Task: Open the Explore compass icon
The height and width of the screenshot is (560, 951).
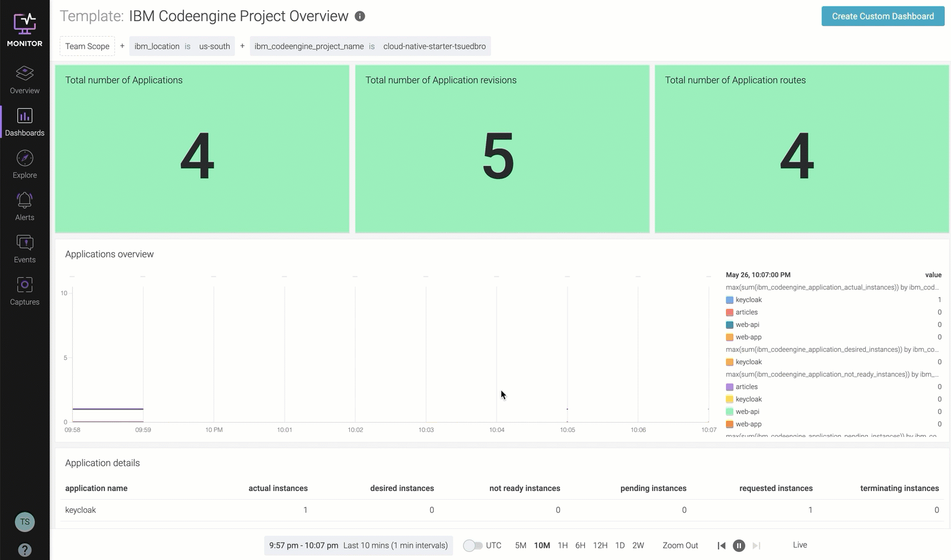Action: [x=25, y=158]
